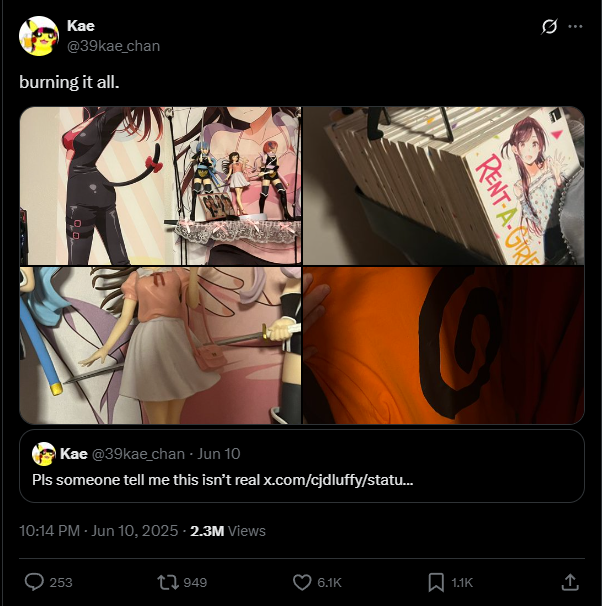Open the quoted post from Jun 10
This screenshot has height=606, width=602.
click(x=302, y=466)
